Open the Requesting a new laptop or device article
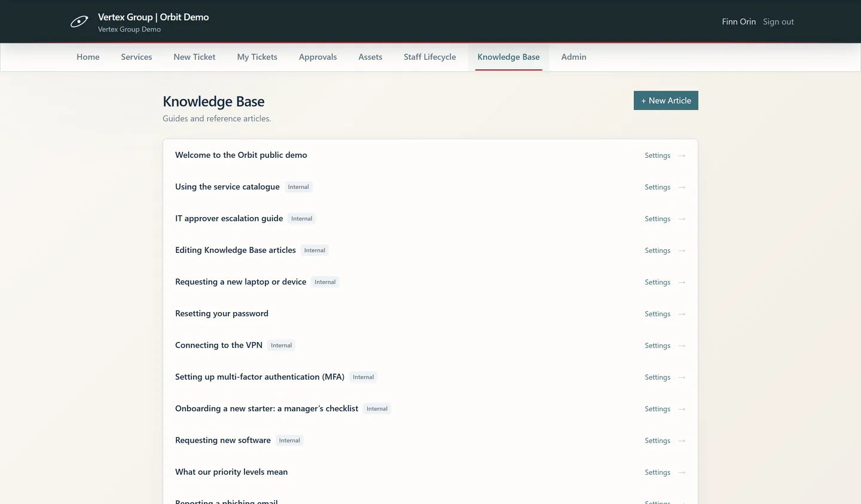This screenshot has width=861, height=504. [240, 282]
